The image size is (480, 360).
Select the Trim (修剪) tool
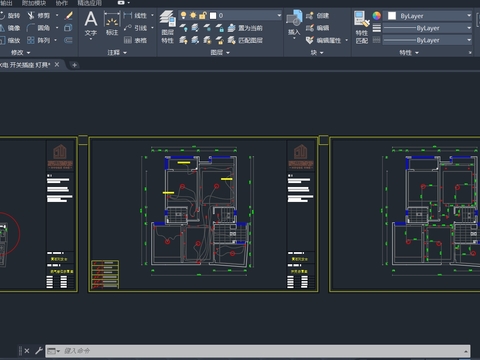[x=39, y=15]
